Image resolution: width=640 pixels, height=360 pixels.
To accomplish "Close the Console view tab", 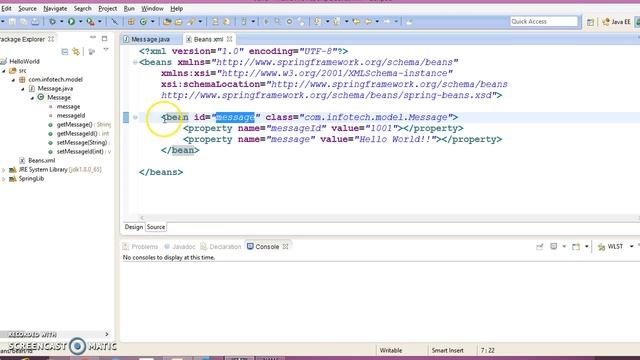I will pos(285,246).
